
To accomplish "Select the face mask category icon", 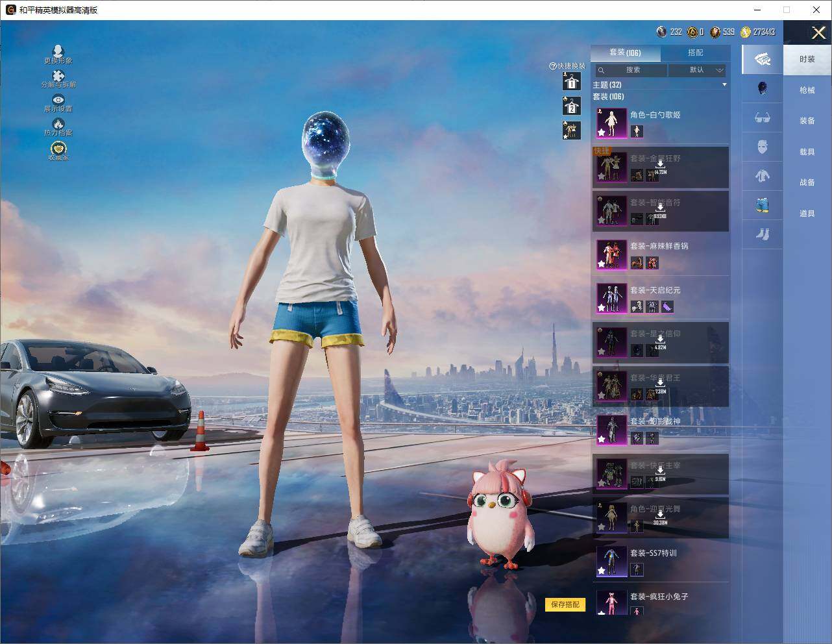I will (762, 147).
